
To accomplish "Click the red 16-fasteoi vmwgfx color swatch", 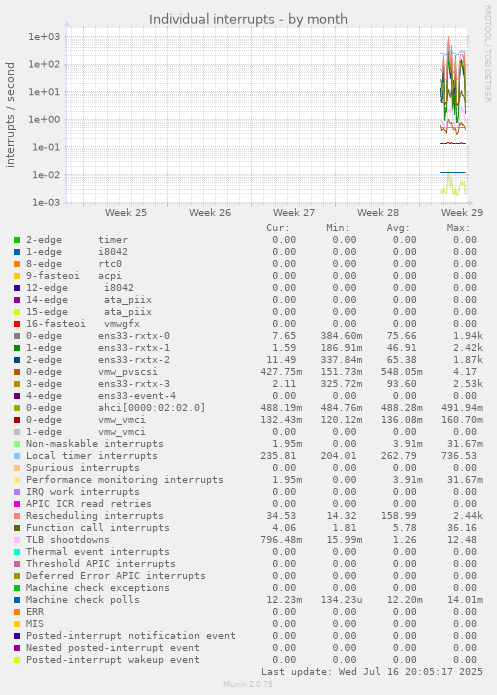I will (17, 324).
